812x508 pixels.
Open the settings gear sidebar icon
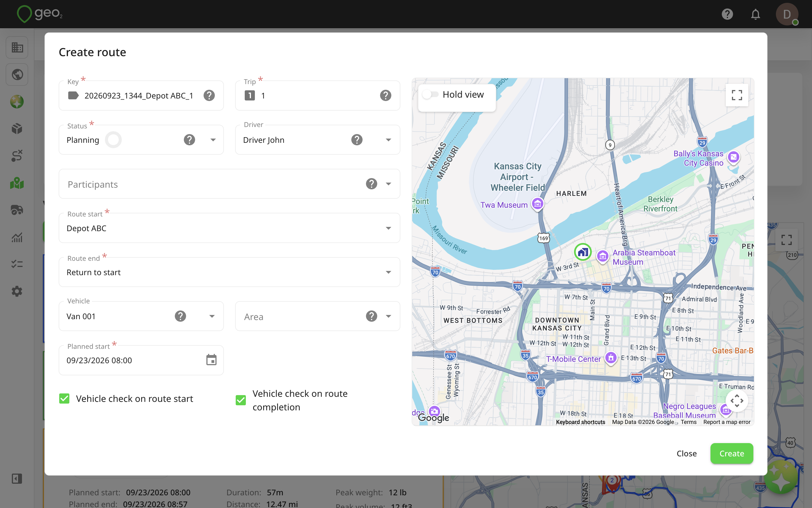pyautogui.click(x=17, y=291)
